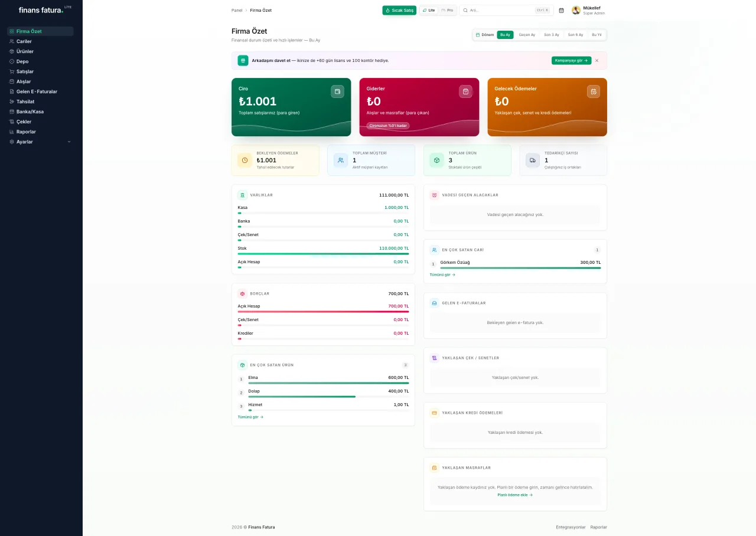Click the Açık Hesap bar in Borçlar

pyautogui.click(x=323, y=312)
